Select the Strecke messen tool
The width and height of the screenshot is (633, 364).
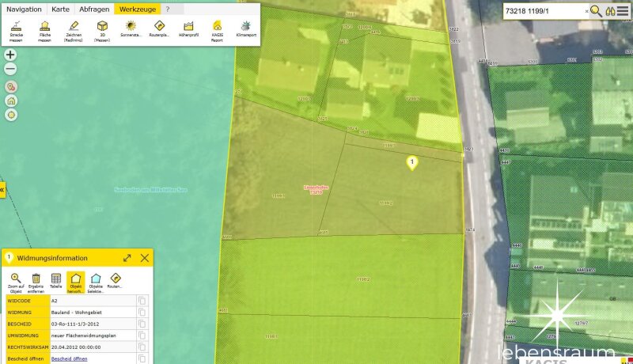17,30
